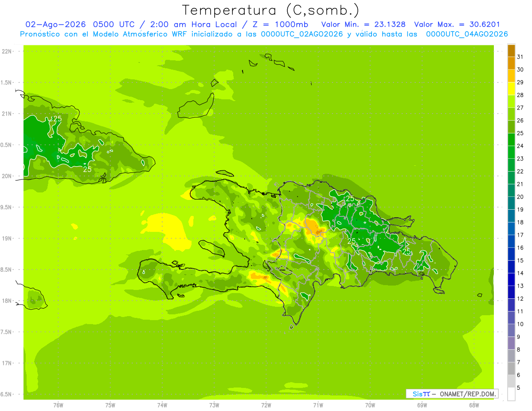The width and height of the screenshot is (532, 411).
Task: Click legend value label 10
Action: tap(520, 324)
